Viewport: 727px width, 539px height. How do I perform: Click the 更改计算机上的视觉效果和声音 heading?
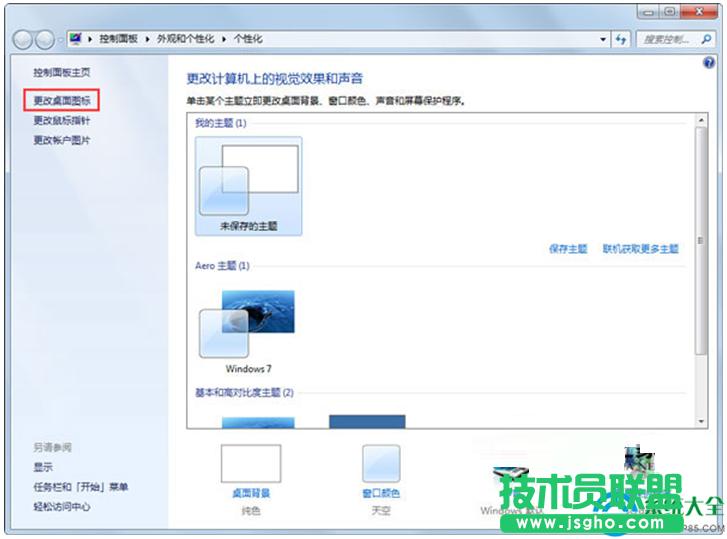click(x=274, y=78)
